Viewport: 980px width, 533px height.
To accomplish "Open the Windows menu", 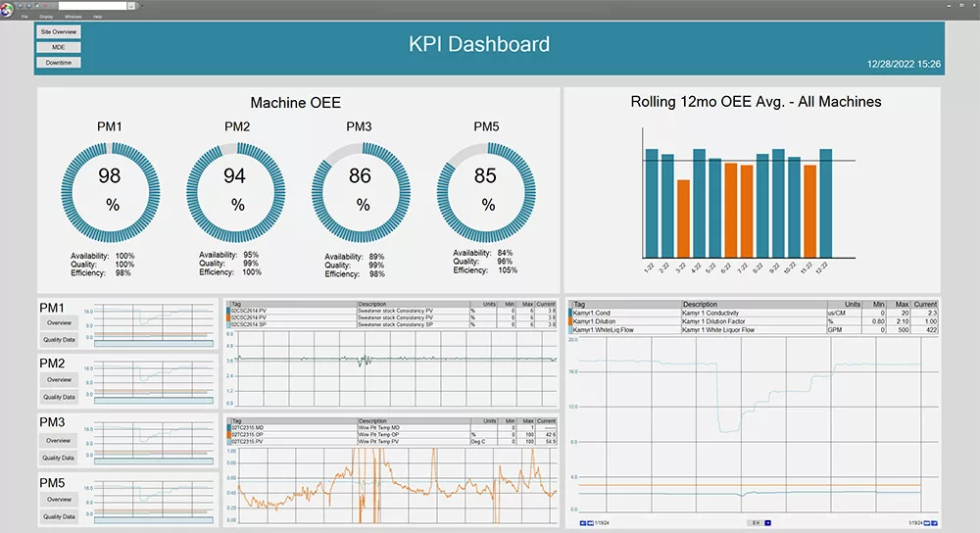I will pyautogui.click(x=73, y=17).
